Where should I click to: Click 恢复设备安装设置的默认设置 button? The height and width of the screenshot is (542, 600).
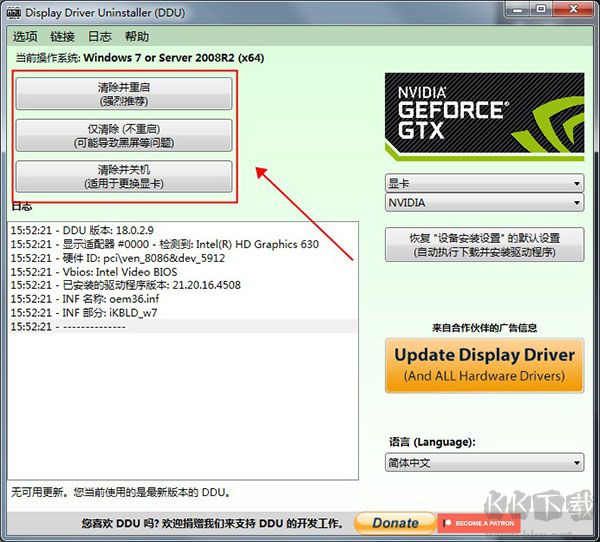point(484,245)
